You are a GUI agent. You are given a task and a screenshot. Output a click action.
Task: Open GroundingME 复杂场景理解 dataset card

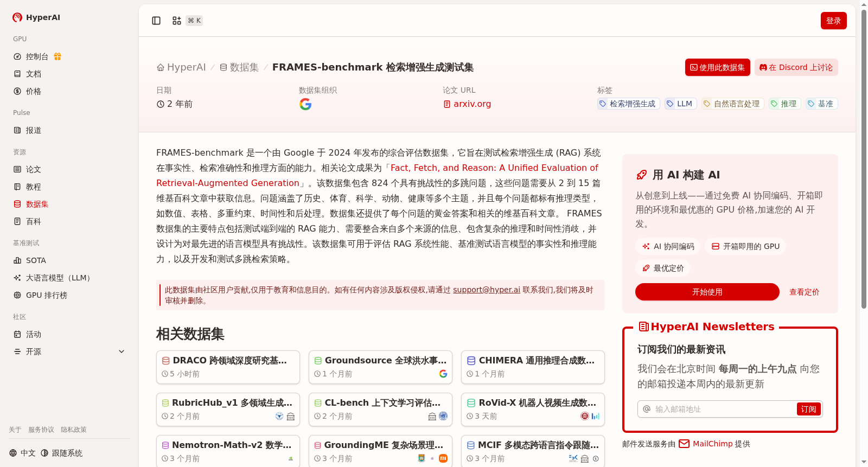pyautogui.click(x=380, y=451)
